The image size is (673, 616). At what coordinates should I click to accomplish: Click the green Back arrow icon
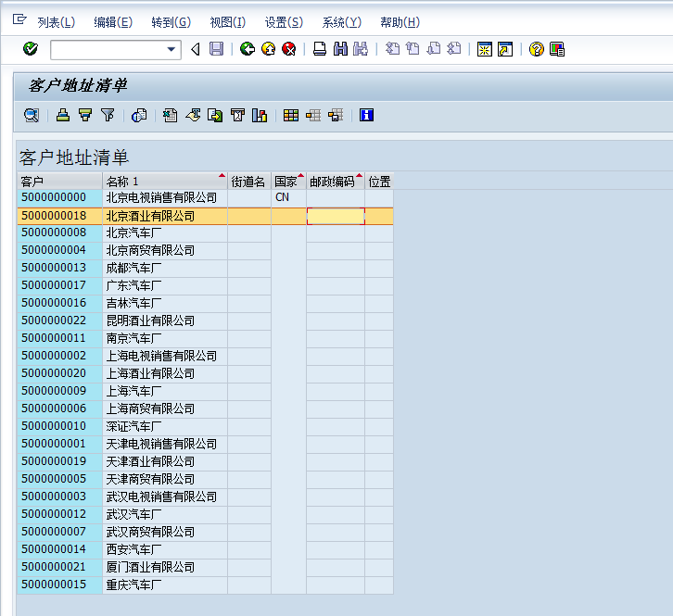[248, 49]
